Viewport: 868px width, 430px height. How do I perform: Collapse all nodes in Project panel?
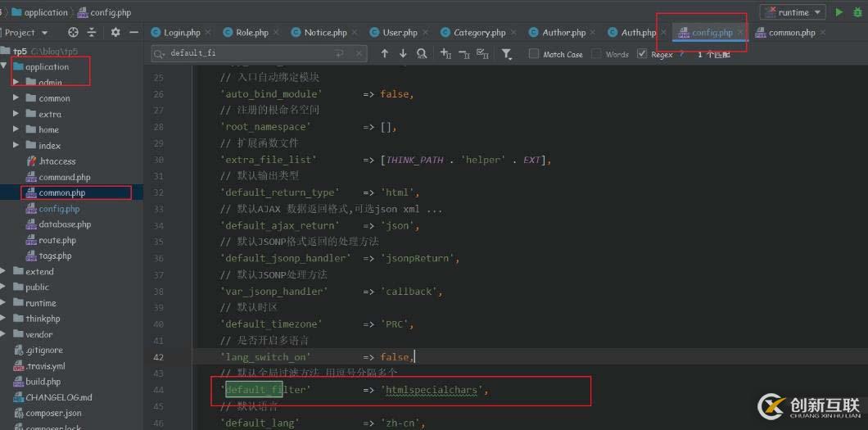coord(92,33)
